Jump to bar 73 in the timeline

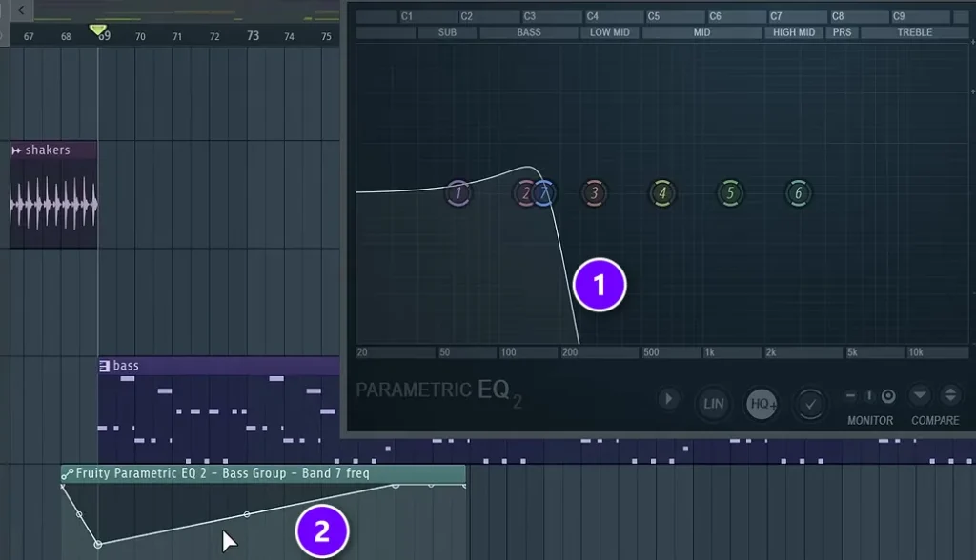(x=253, y=36)
